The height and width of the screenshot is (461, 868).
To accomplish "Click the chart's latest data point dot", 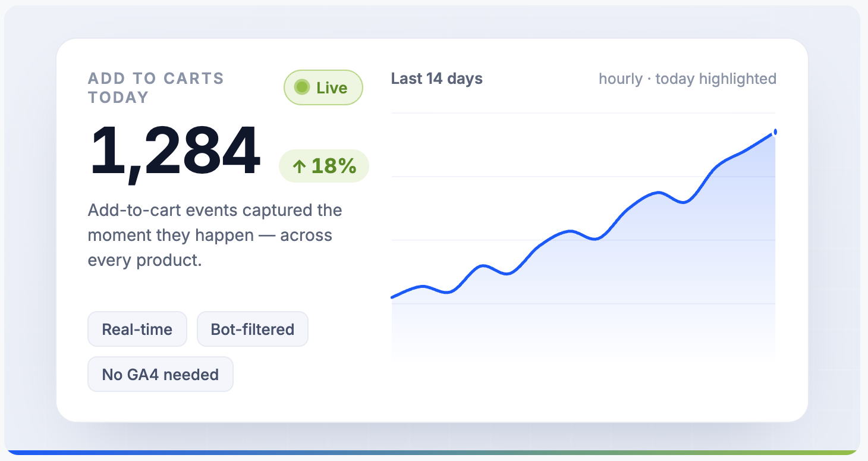I will 775,132.
